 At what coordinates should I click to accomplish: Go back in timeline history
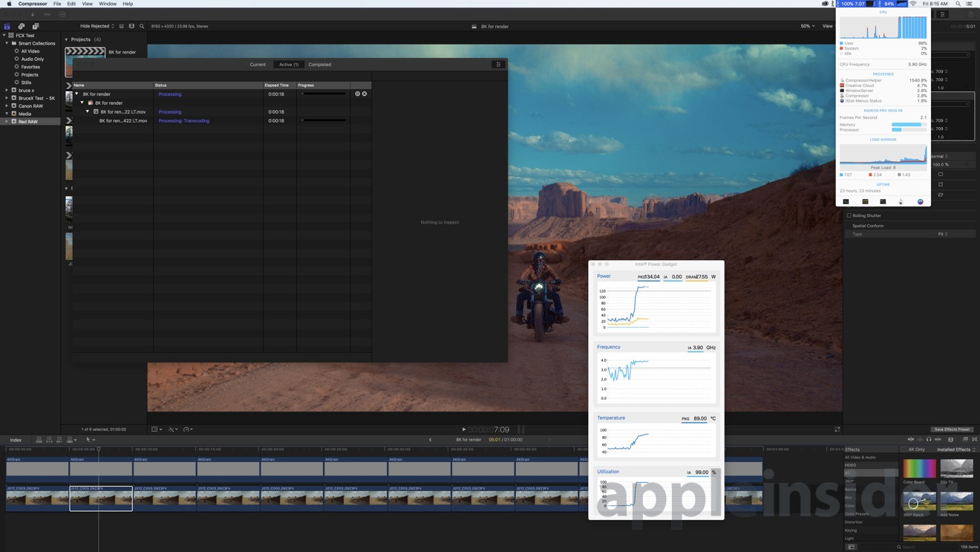431,440
